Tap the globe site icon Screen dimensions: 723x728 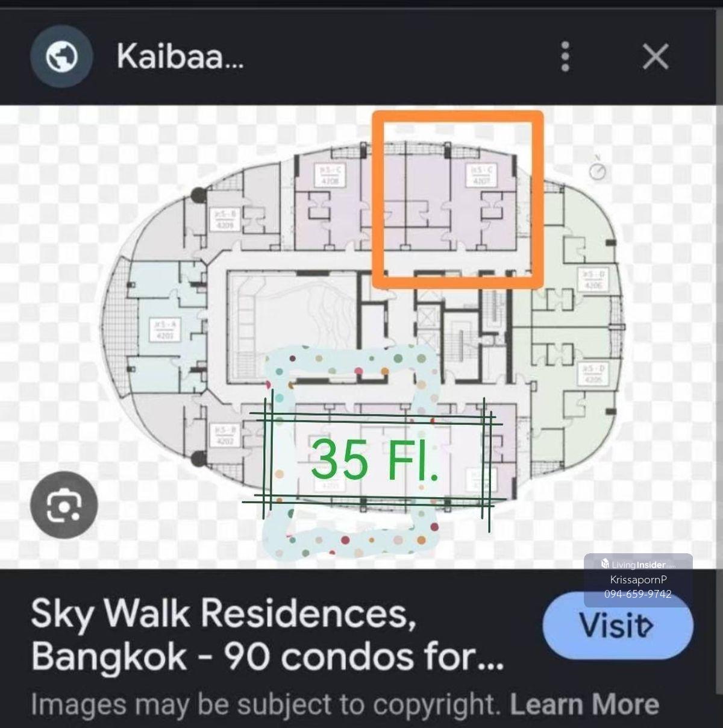click(x=61, y=58)
